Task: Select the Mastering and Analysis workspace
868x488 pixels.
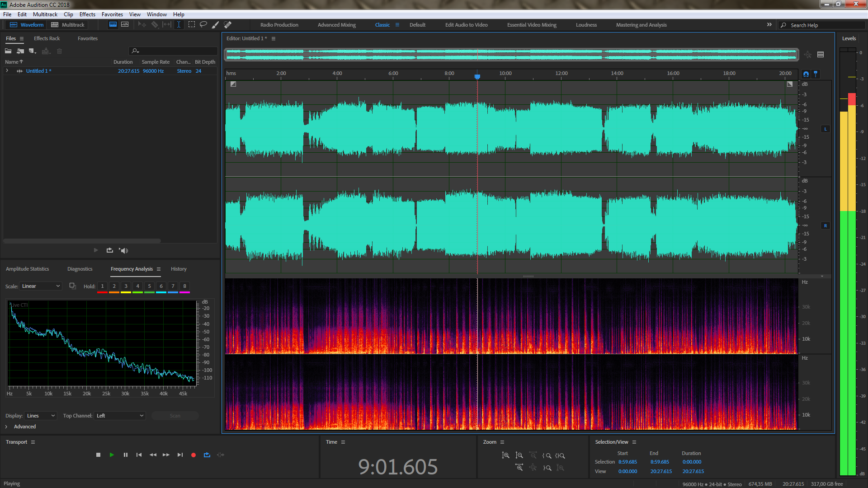Action: click(x=641, y=25)
